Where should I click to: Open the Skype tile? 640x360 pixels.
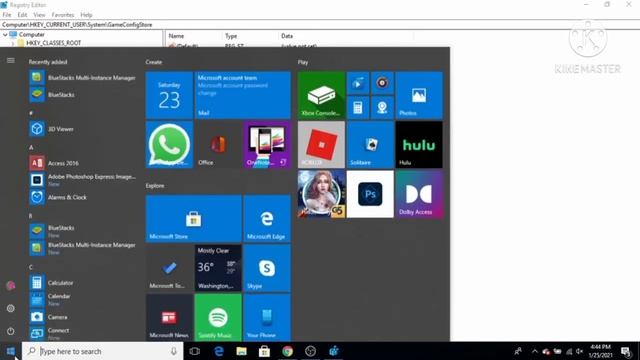pos(267,268)
